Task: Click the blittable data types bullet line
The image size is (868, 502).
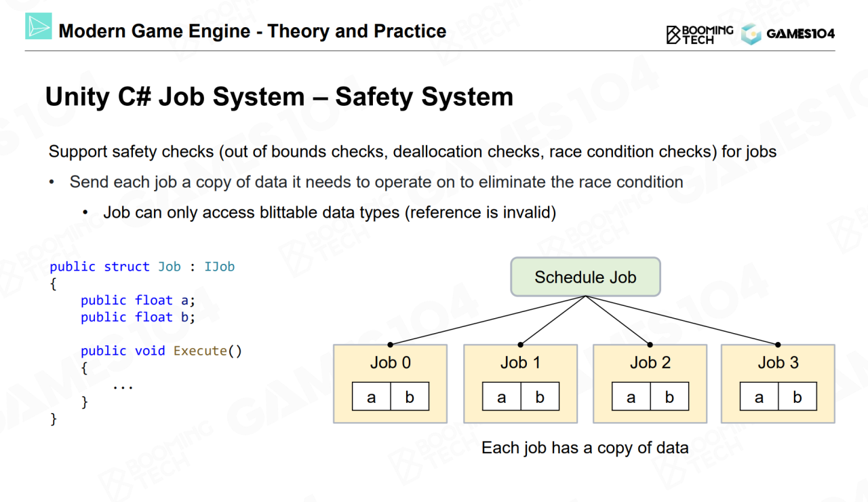Action: (x=330, y=212)
